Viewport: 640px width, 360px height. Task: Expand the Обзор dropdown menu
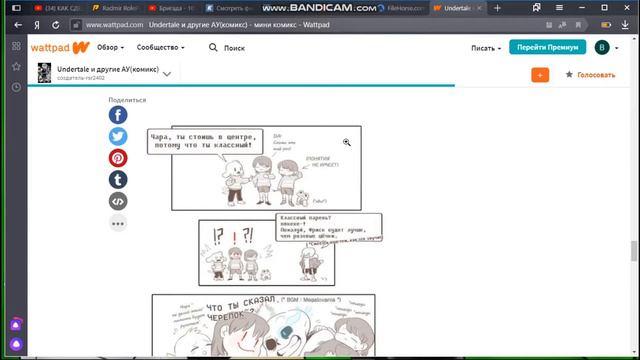[110, 47]
